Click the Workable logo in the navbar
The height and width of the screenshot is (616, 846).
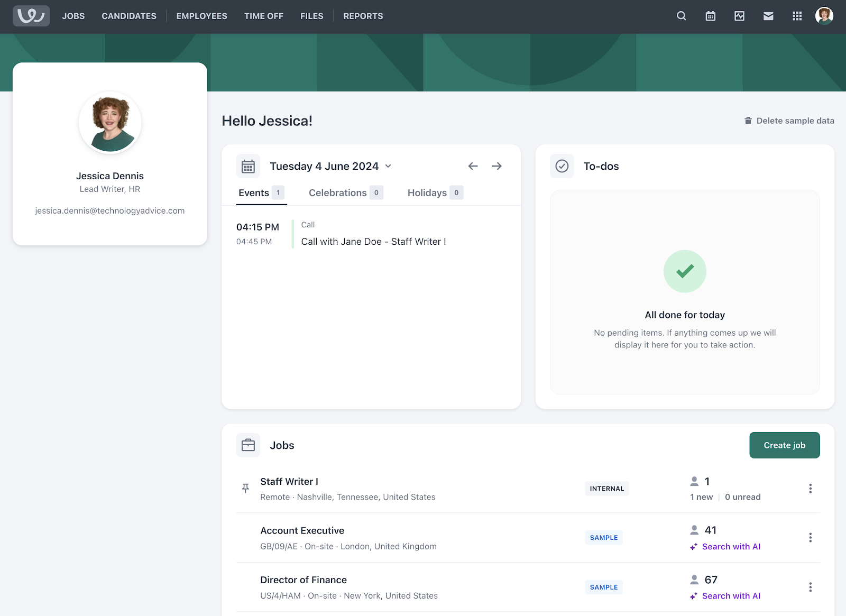(31, 16)
